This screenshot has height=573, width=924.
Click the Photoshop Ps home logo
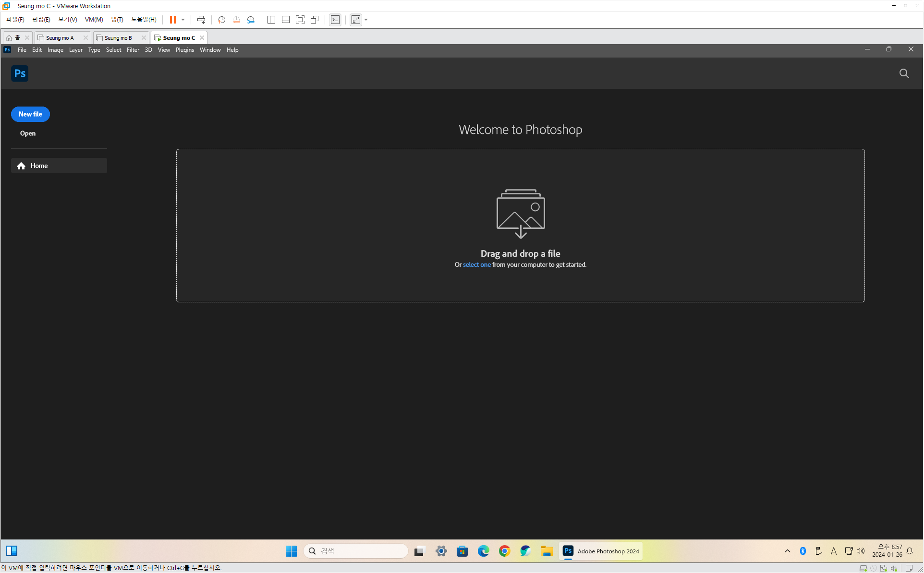20,73
